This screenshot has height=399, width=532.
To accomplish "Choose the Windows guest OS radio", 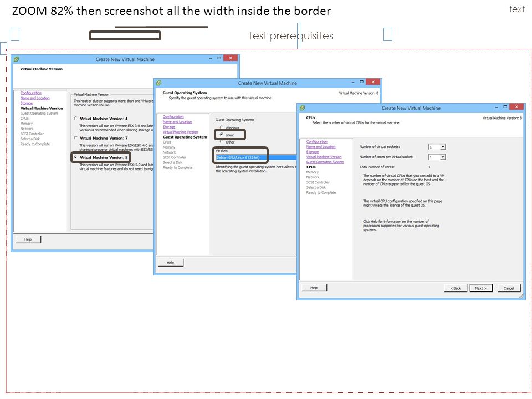I will pos(222,127).
